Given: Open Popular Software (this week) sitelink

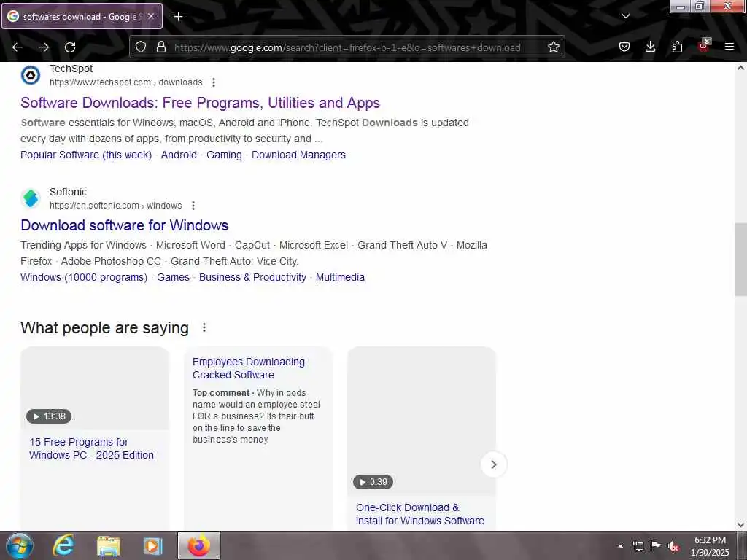Looking at the screenshot, I should click(86, 155).
